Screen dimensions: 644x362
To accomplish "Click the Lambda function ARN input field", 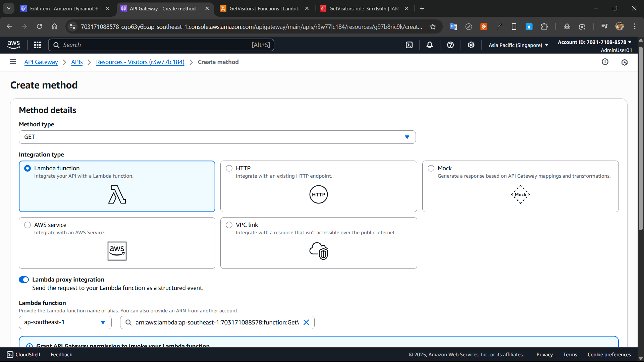I will pos(217,322).
